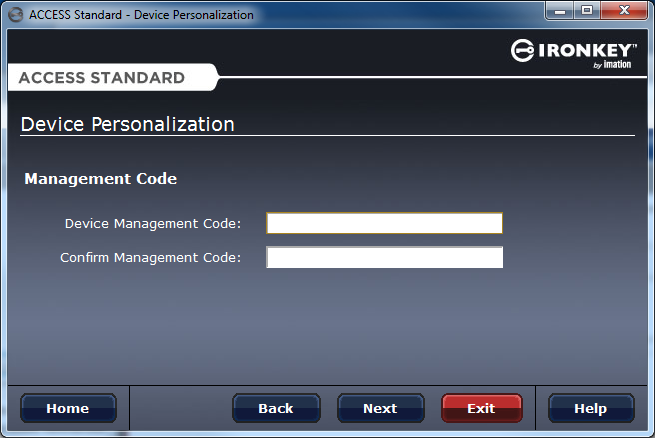Quit setup using the red Exit button
The image size is (655, 438).
[481, 408]
